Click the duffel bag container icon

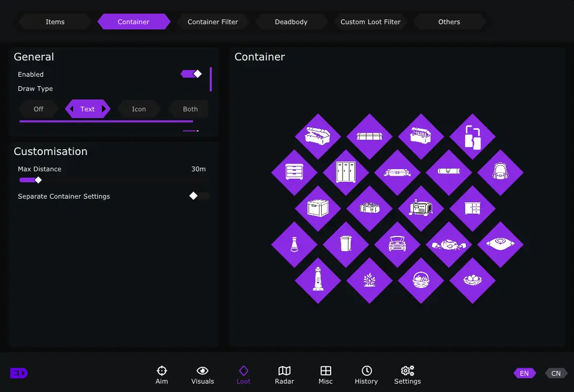click(x=369, y=208)
